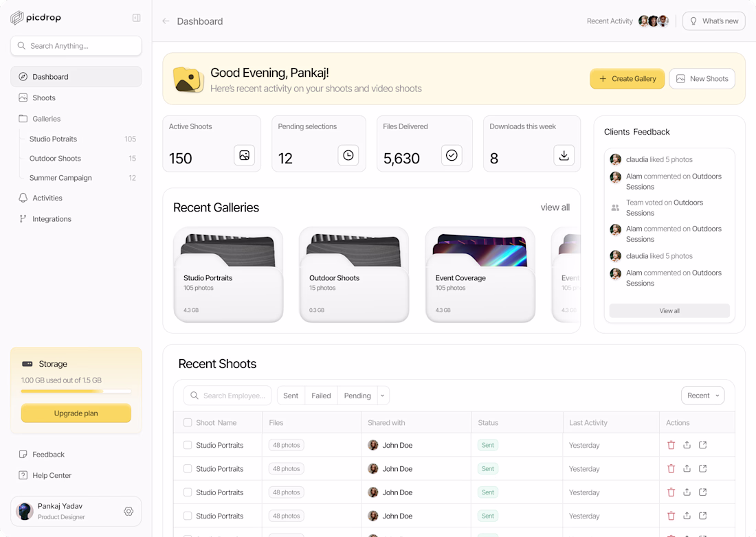Screen dimensions: 756x537
Task: Check the third Studio Portraits row checkbox
Action: coord(188,492)
